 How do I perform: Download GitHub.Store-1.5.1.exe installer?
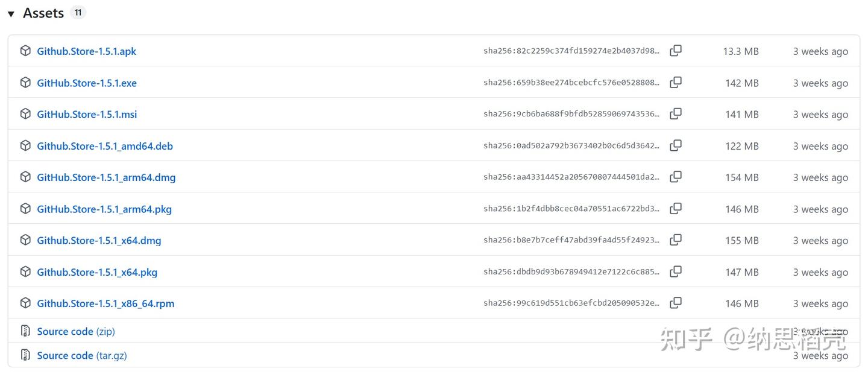87,83
